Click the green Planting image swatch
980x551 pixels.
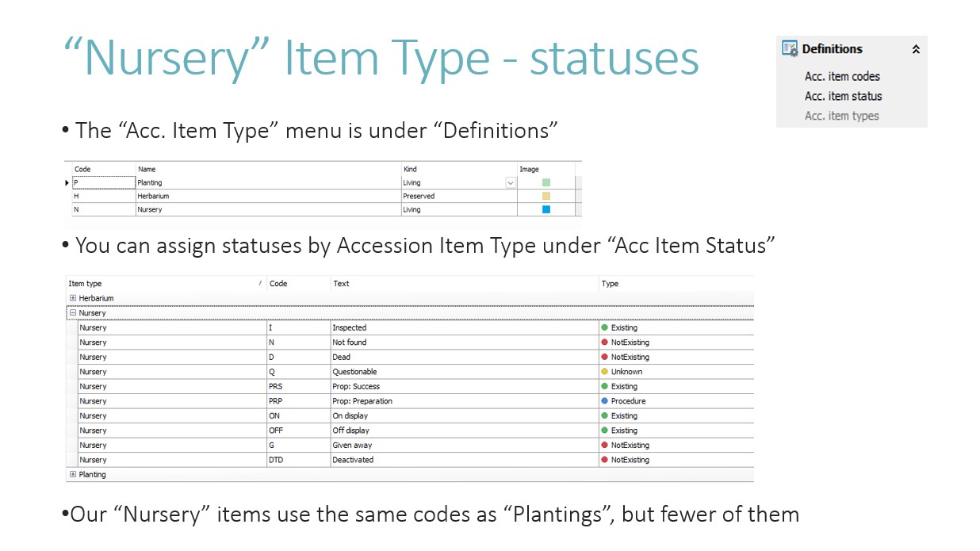[546, 183]
